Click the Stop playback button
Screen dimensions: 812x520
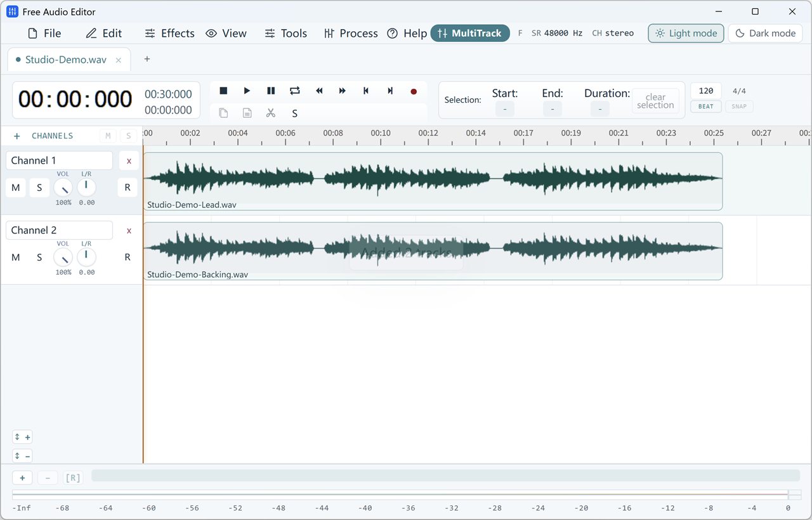pos(223,91)
